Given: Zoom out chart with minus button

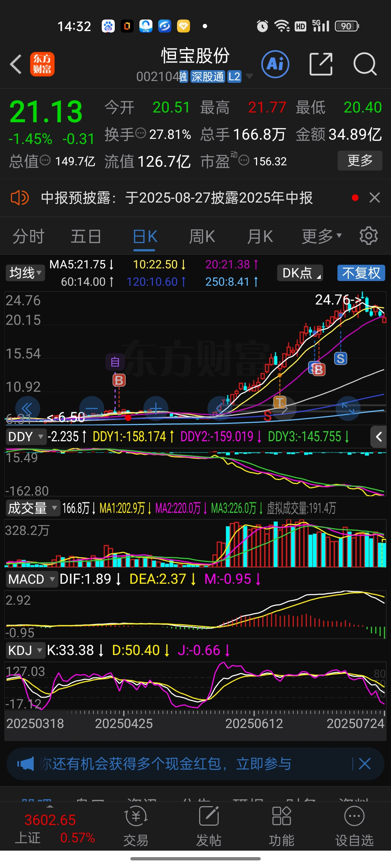Looking at the screenshot, I should tap(92, 409).
